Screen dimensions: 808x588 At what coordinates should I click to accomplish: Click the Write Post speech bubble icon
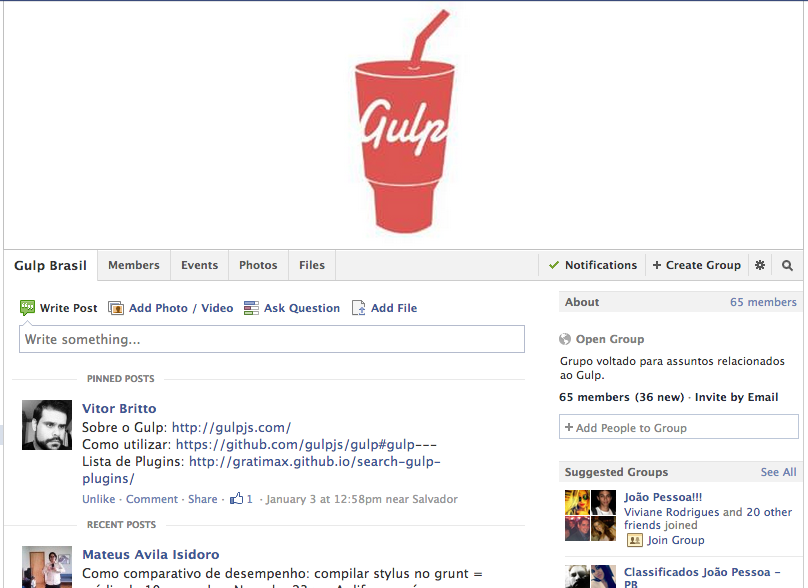[x=27, y=308]
